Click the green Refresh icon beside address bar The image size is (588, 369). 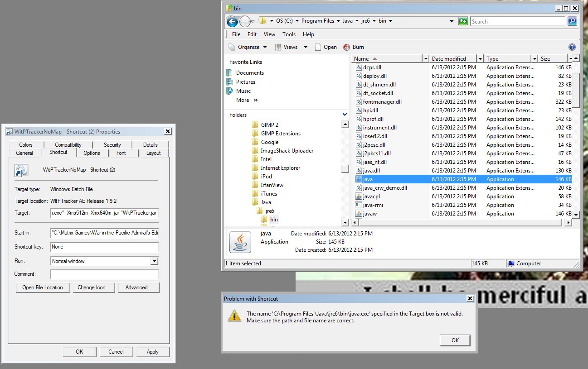(463, 21)
